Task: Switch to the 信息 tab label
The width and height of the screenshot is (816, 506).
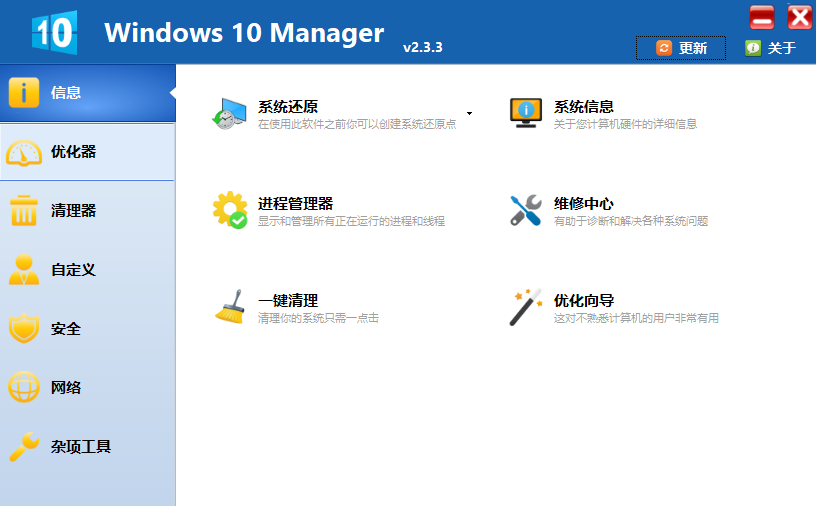Action: (x=66, y=93)
